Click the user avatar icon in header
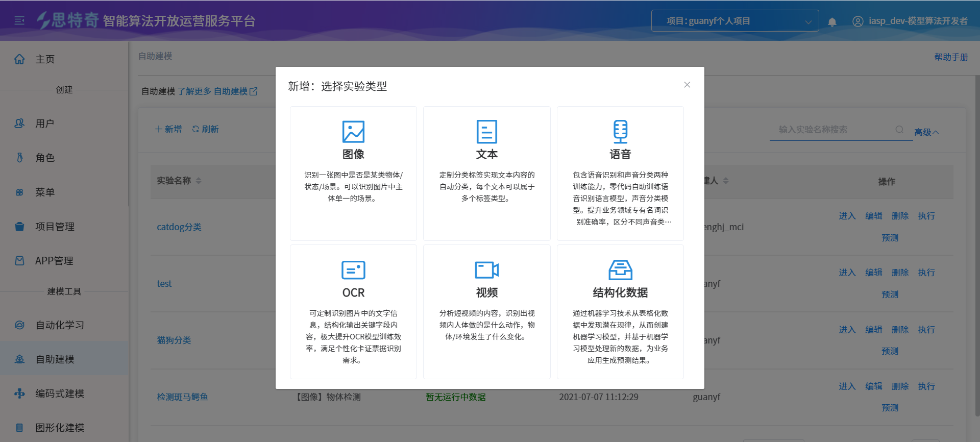The image size is (980, 442). [858, 21]
